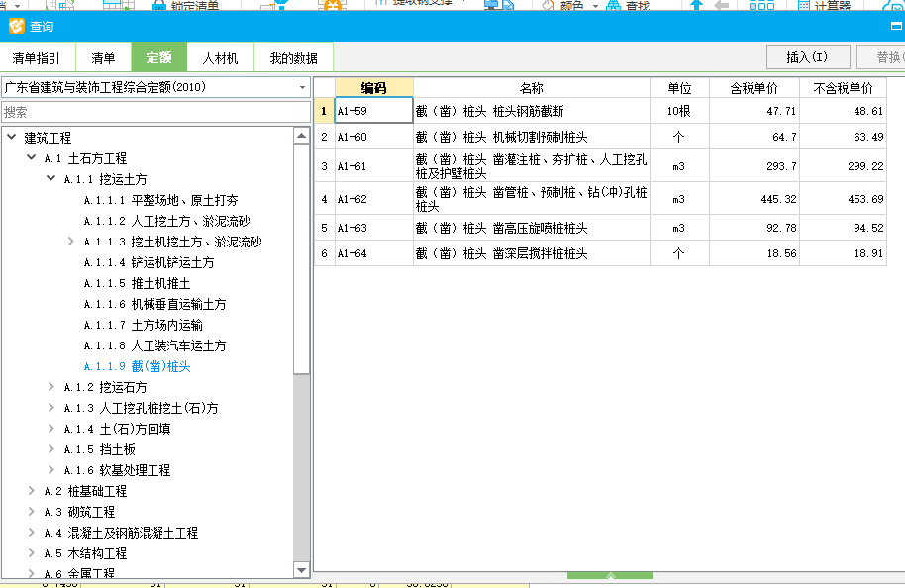Select code cell A1-59
The width and height of the screenshot is (905, 588).
373,110
